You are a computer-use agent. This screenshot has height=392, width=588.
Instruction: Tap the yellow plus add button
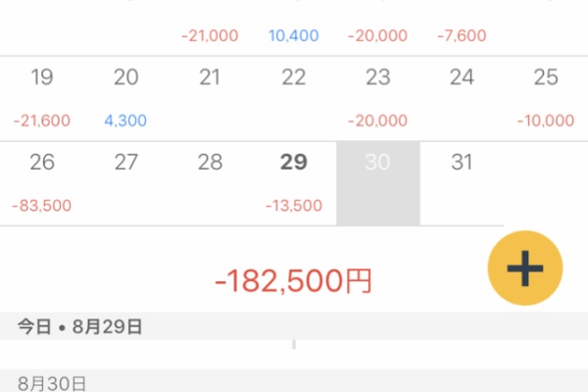coord(525,267)
